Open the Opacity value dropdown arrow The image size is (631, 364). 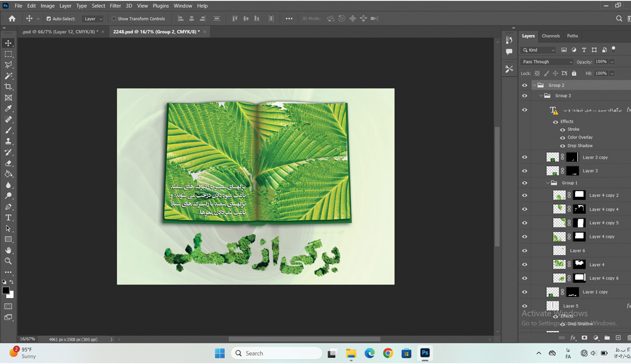[612, 62]
